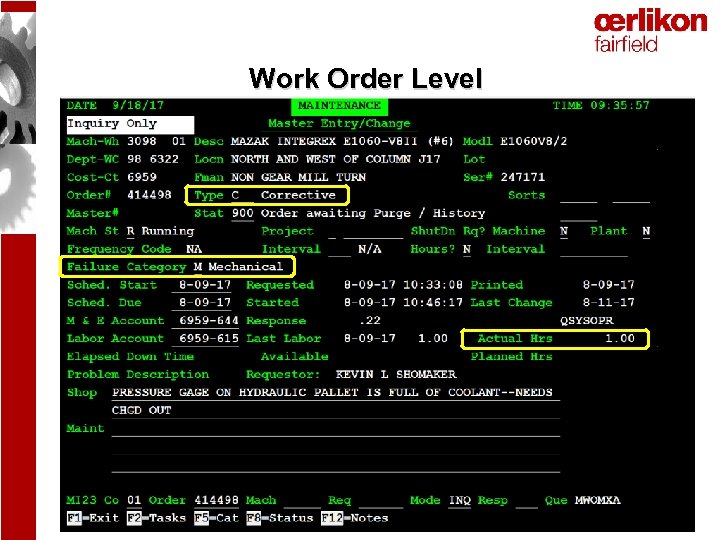The width and height of the screenshot is (720, 540).
Task: Select the Sched. Start date 8-09-17
Action: click(205, 285)
